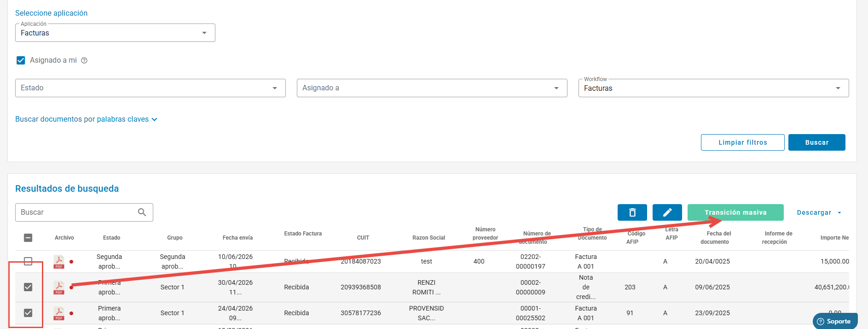The image size is (868, 329).
Task: Click the magnifier search icon in Buscar field
Action: click(142, 212)
